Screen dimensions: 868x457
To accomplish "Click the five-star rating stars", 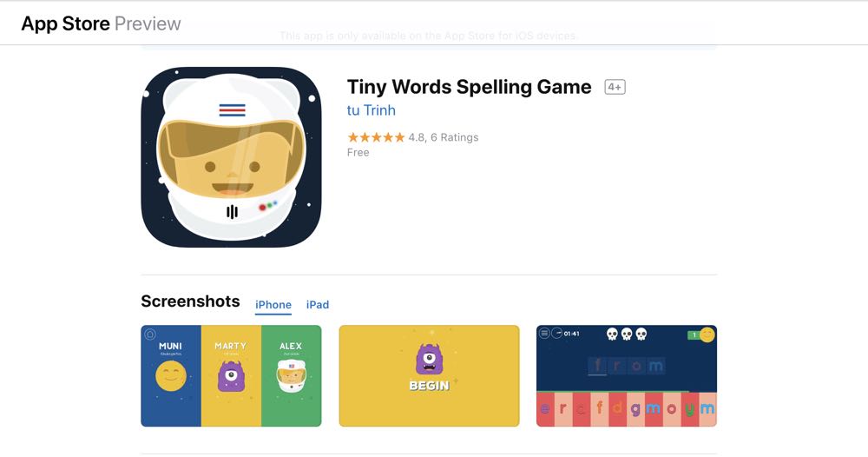I will pos(376,137).
